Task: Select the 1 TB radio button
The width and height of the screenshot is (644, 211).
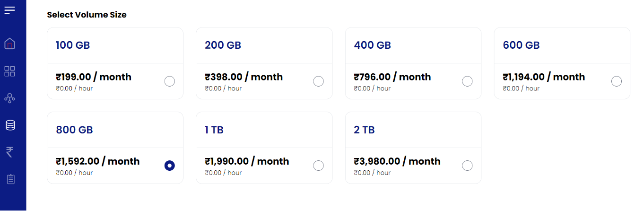Action: click(x=319, y=166)
